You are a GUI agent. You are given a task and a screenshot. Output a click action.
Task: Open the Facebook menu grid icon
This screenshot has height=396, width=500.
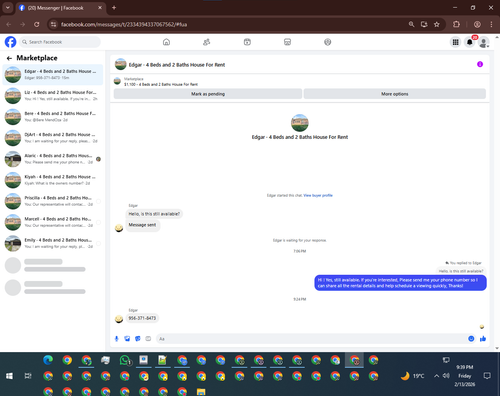coord(455,42)
